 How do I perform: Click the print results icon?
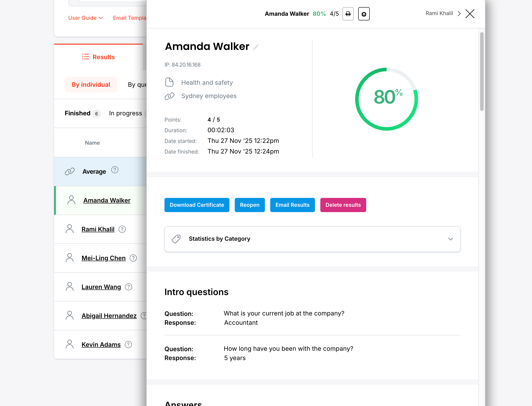348,14
